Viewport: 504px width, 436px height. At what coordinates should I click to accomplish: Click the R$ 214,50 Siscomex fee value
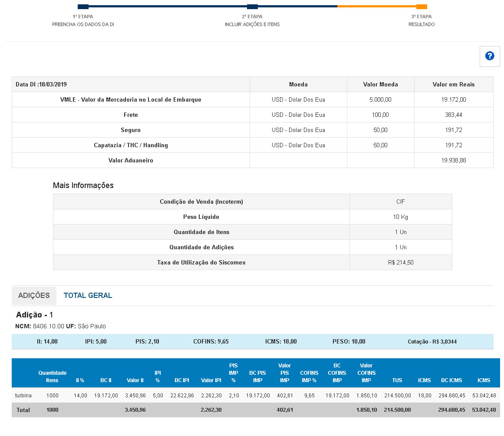[401, 262]
